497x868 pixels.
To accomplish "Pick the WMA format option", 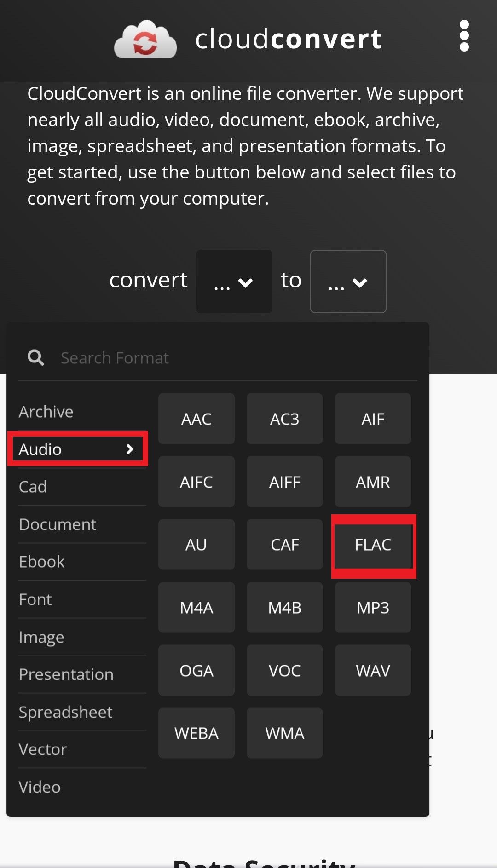I will tap(284, 733).
